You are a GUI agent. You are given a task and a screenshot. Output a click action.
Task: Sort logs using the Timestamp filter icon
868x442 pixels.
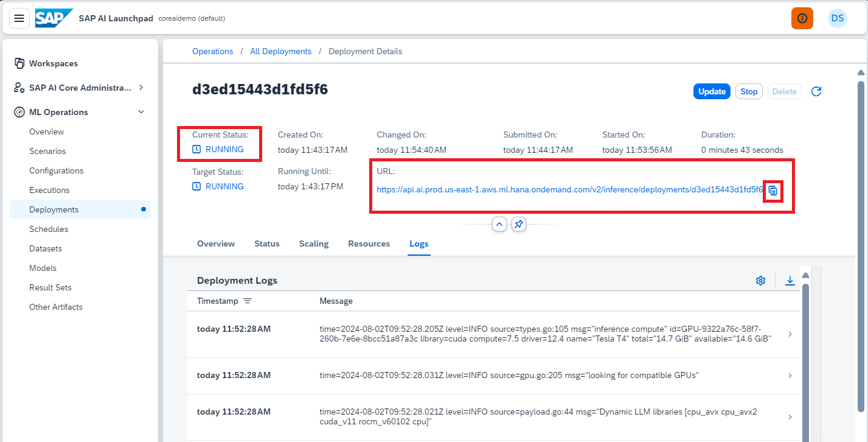(x=248, y=301)
